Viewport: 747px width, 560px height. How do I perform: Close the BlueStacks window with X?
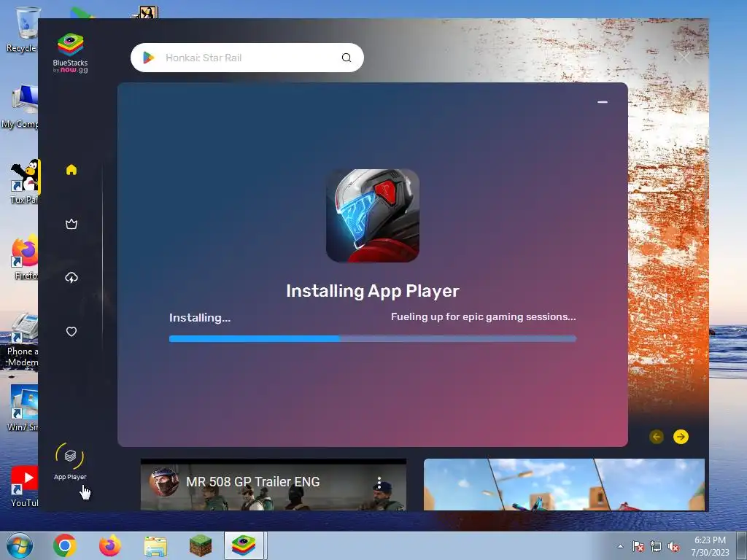685,58
